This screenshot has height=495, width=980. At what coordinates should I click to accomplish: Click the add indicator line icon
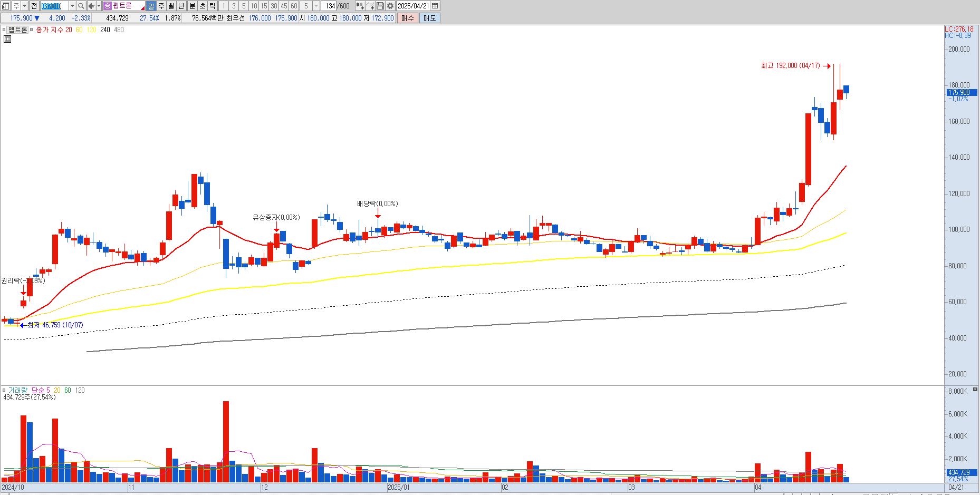[370, 6]
